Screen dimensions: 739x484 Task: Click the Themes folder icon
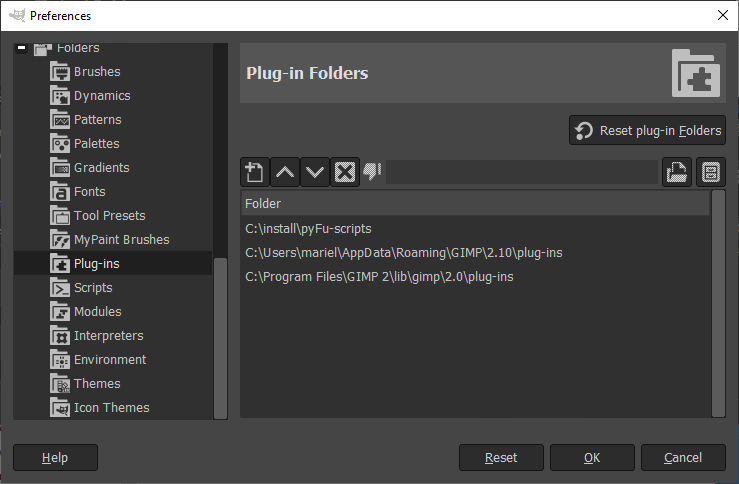point(60,384)
